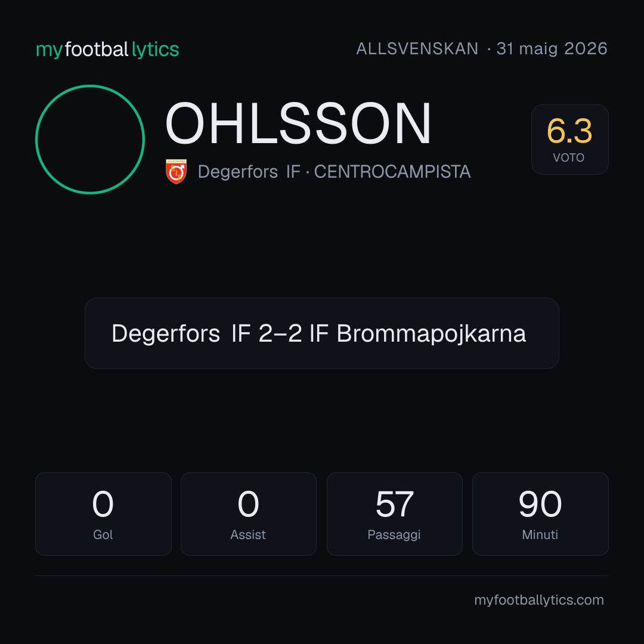The width and height of the screenshot is (644, 644).
Task: Click the Degerfors IF team name text
Action: point(249,172)
